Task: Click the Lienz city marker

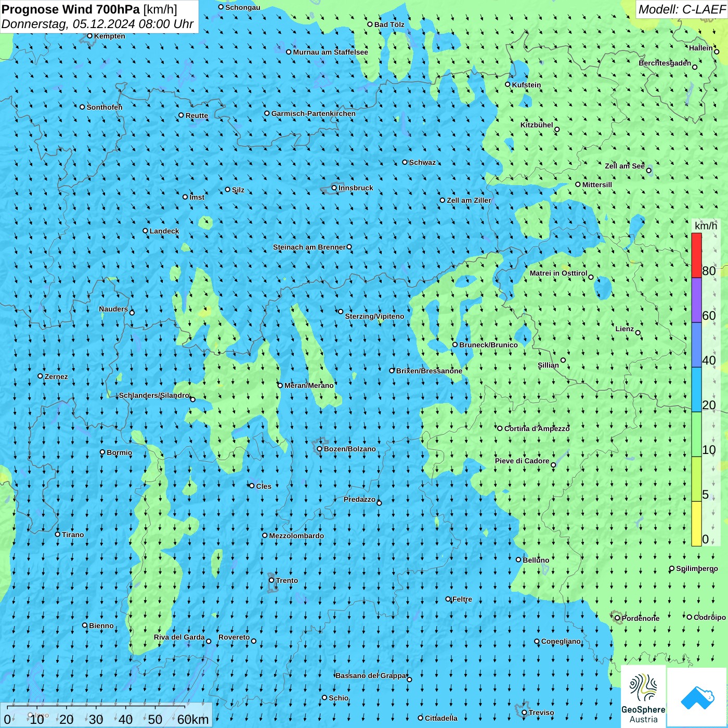Action: click(638, 333)
